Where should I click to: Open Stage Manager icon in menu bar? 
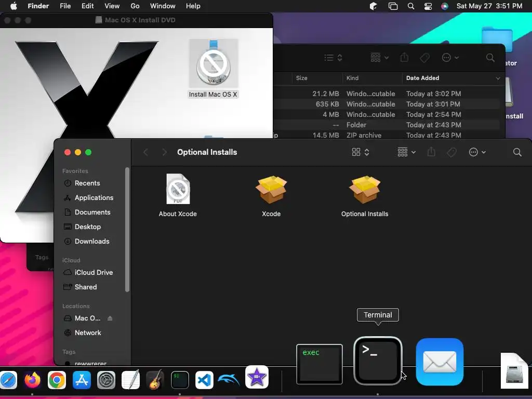coord(393,6)
